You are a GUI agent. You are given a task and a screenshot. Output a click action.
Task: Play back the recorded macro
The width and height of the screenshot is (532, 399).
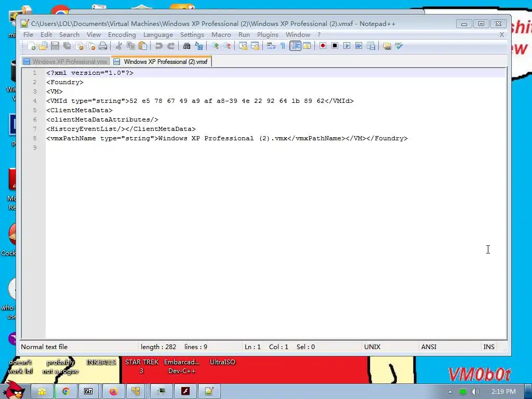tap(347, 46)
